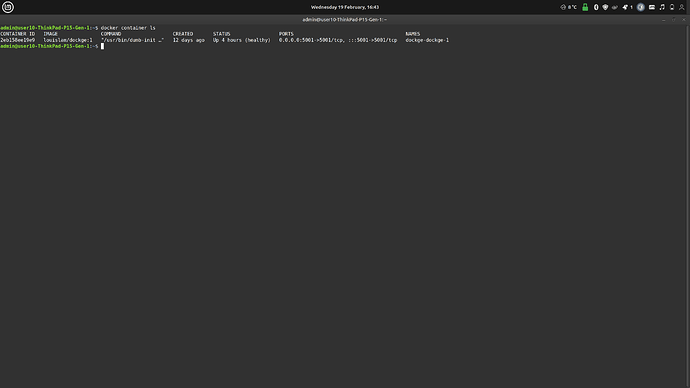Click the terminal window title bar text
690x388 pixels.
click(x=345, y=20)
